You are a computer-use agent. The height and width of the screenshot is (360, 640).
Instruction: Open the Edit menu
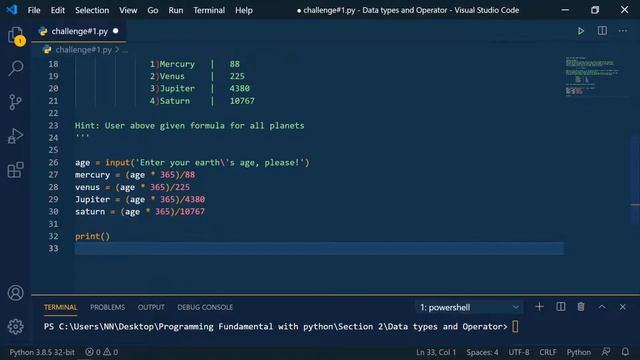58,10
